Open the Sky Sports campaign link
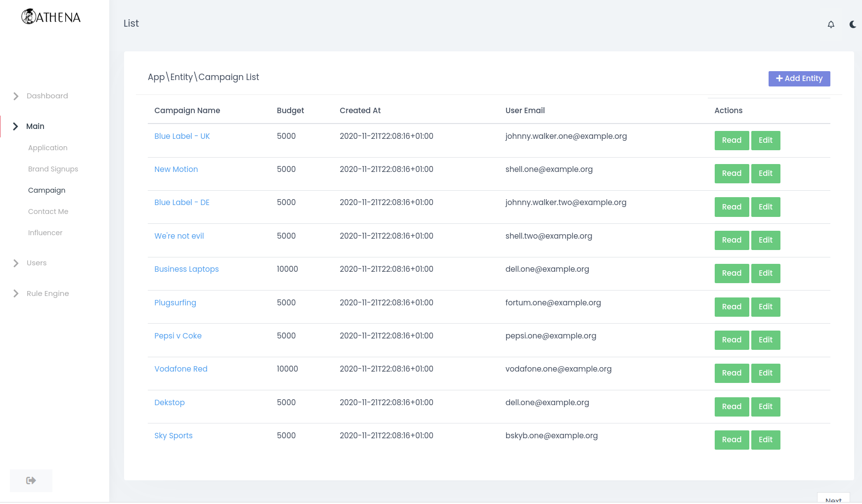The width and height of the screenshot is (862, 504). (x=173, y=436)
